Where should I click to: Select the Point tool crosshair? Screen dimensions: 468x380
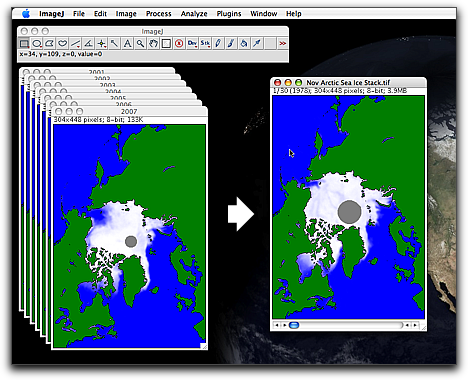tap(102, 43)
